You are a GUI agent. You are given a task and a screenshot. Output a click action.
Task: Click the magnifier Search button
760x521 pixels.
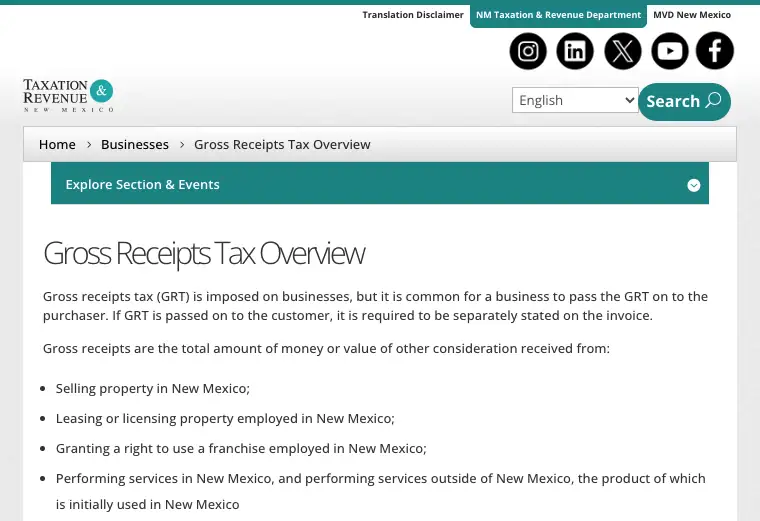[x=684, y=101]
